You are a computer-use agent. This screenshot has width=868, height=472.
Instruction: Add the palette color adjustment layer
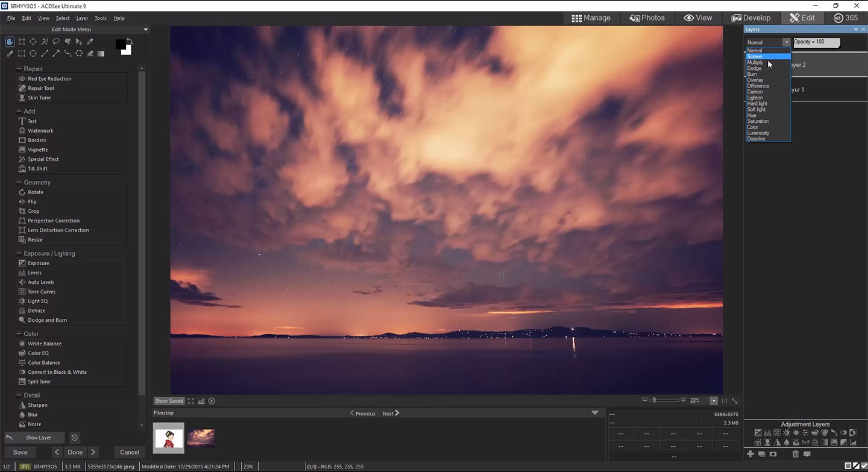pos(815,432)
